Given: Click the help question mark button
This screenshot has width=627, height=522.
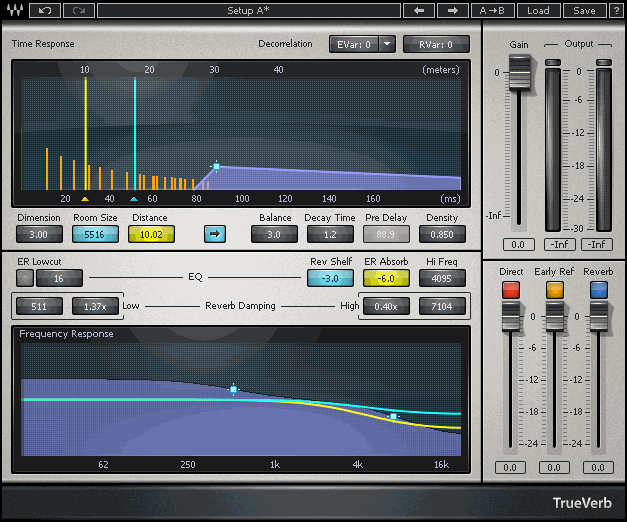Looking at the screenshot, I should pos(614,11).
